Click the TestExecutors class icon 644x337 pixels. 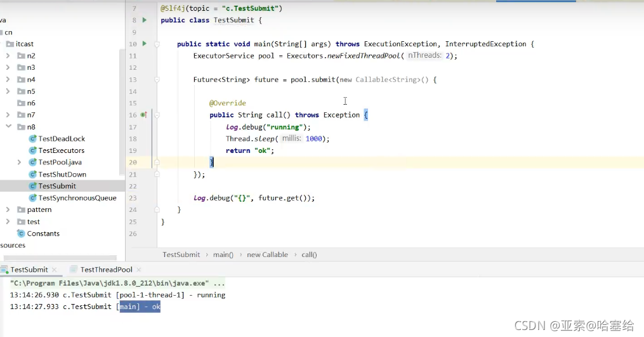[33, 150]
